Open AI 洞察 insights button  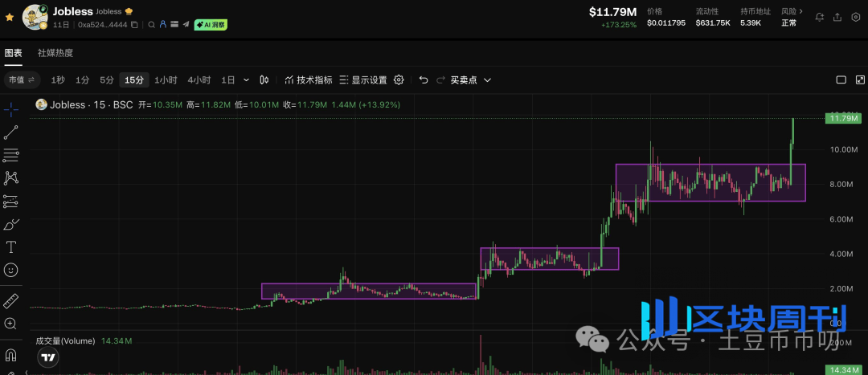[211, 25]
